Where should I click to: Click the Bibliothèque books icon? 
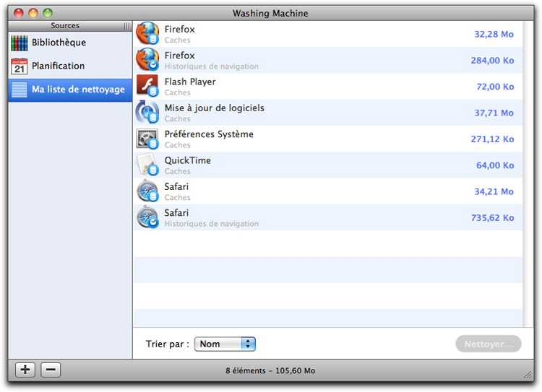(20, 43)
